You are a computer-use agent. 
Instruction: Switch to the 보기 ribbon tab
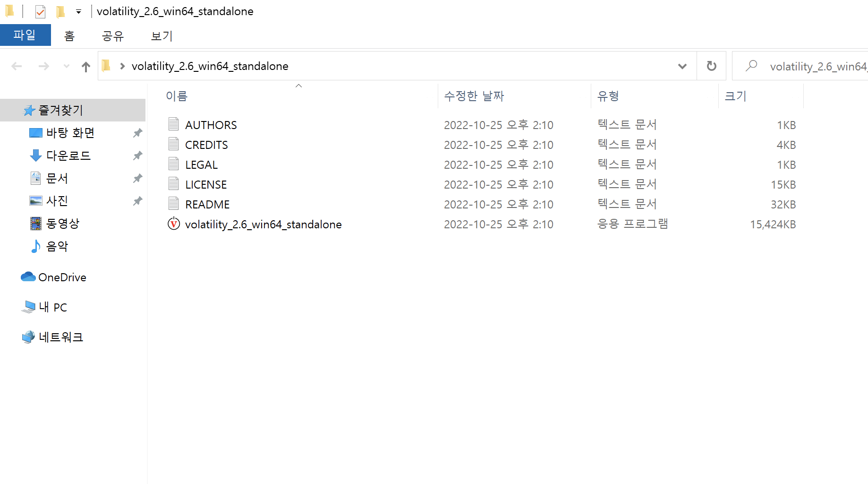point(162,36)
